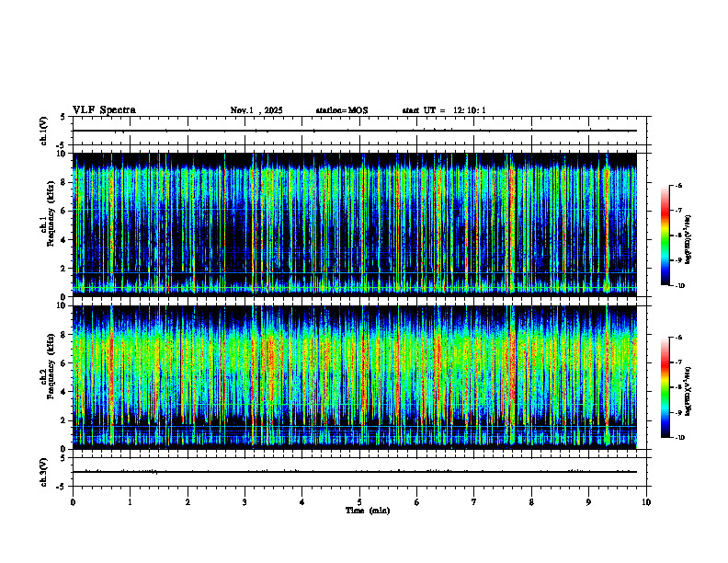728x563 pixels.
Task: Click time axis tick label "8"
Action: coord(531,502)
